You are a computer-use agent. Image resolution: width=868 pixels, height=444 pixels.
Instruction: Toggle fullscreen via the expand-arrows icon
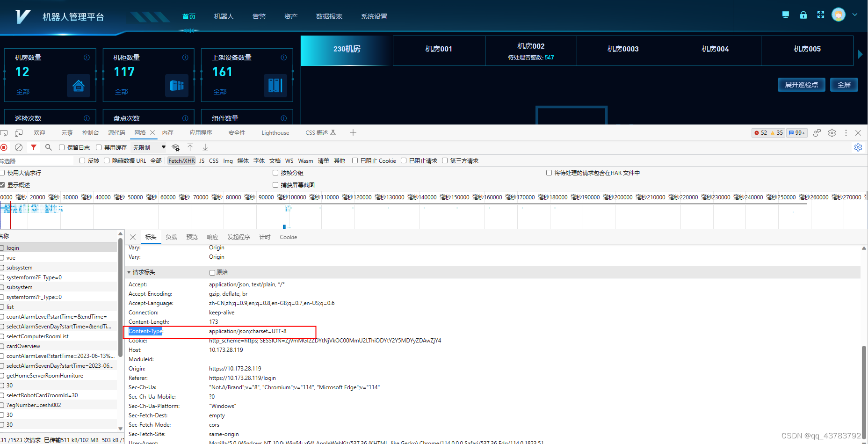(x=821, y=15)
